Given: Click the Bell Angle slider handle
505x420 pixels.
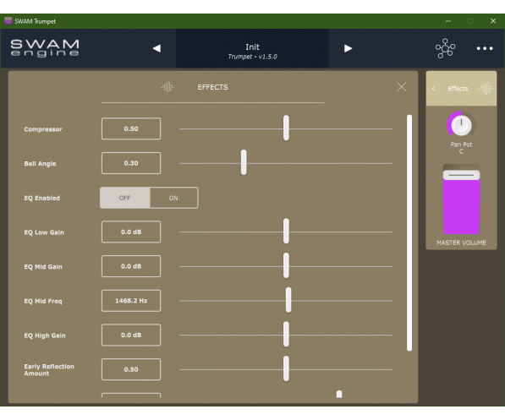Looking at the screenshot, I should click(x=244, y=162).
